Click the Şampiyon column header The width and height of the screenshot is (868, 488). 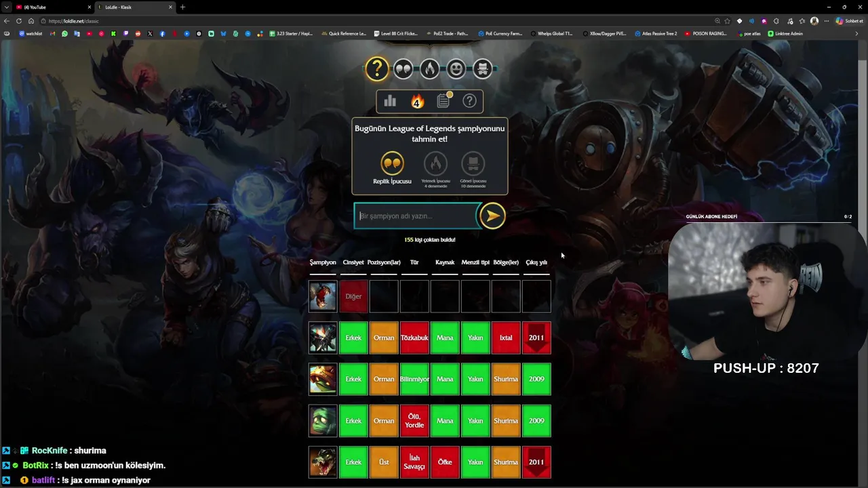pyautogui.click(x=323, y=262)
